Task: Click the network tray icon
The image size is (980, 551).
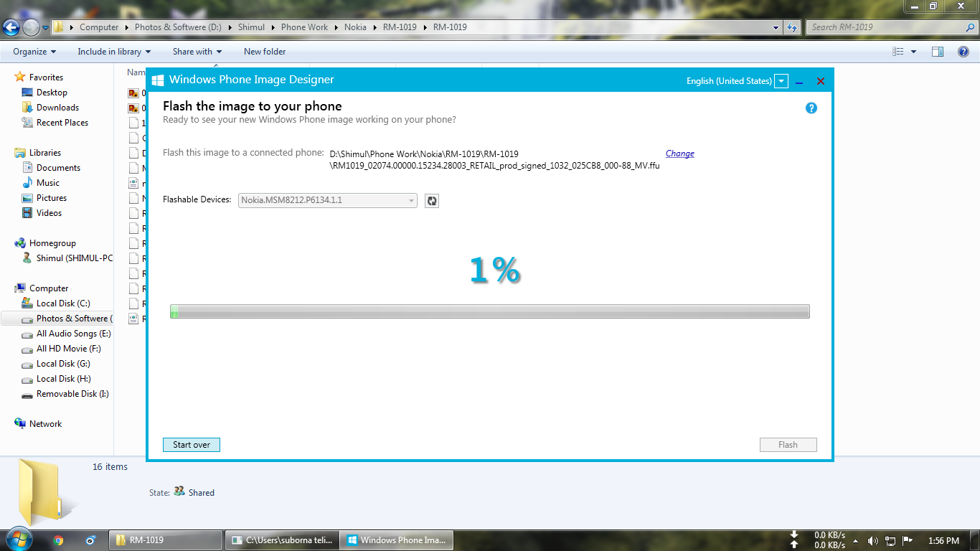Action: click(890, 541)
